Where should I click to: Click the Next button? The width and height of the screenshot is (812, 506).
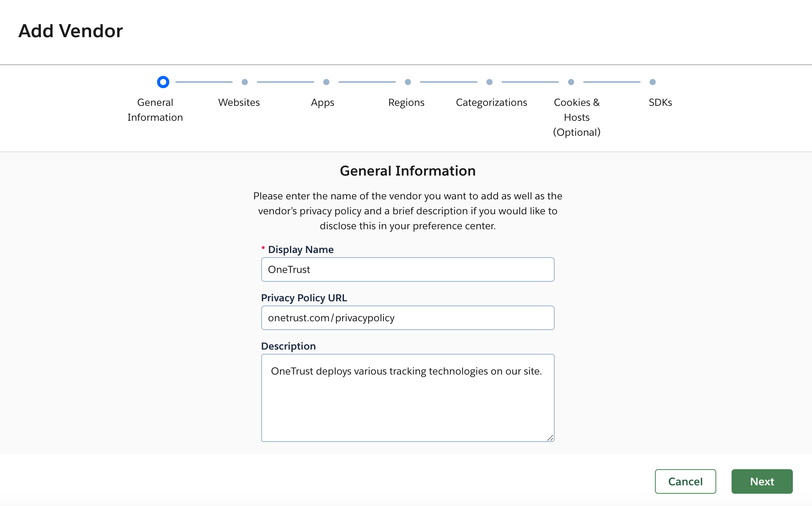(x=762, y=481)
